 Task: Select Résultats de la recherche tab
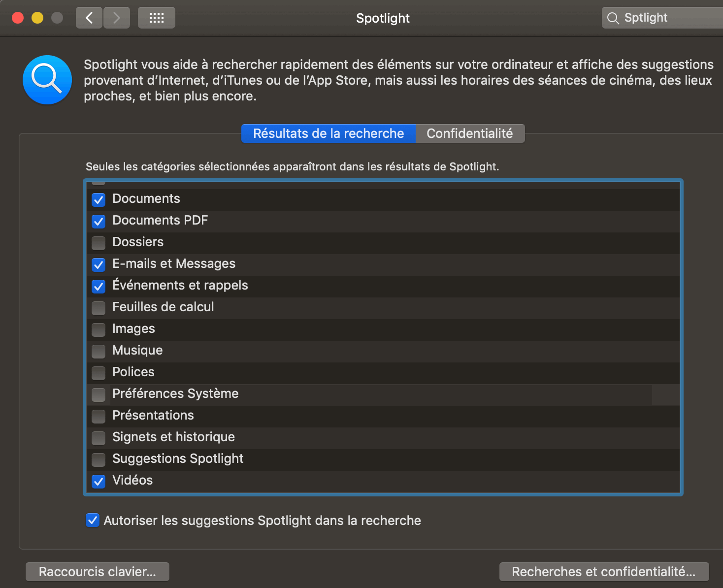pos(329,133)
